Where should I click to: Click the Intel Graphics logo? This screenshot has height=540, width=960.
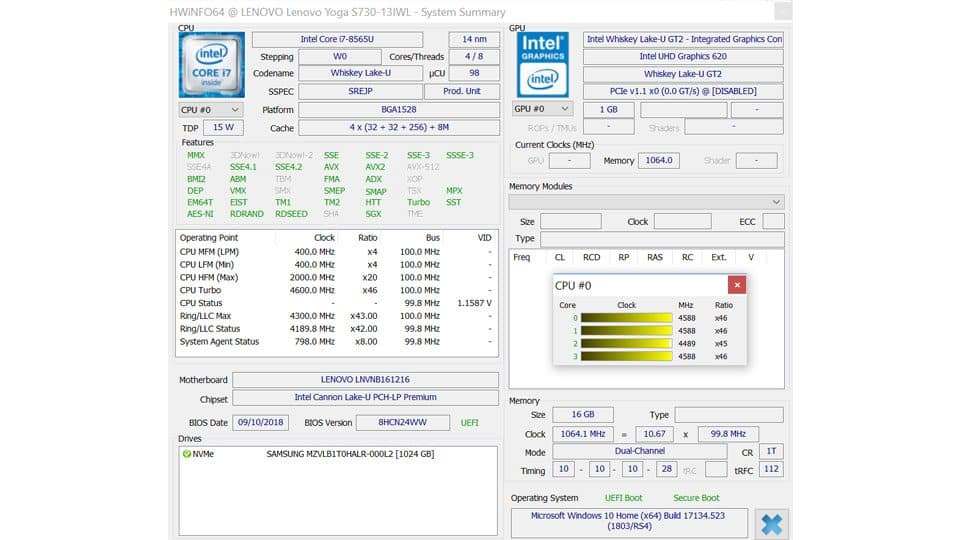(x=542, y=65)
